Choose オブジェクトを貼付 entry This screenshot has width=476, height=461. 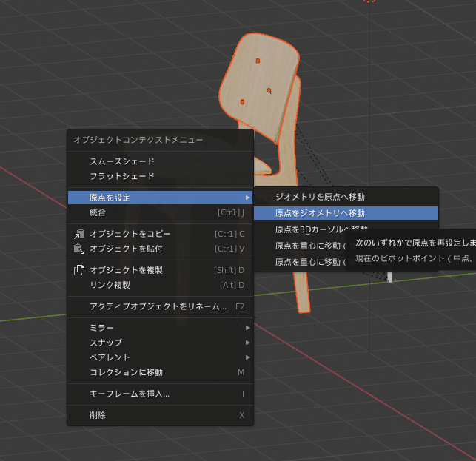160,249
